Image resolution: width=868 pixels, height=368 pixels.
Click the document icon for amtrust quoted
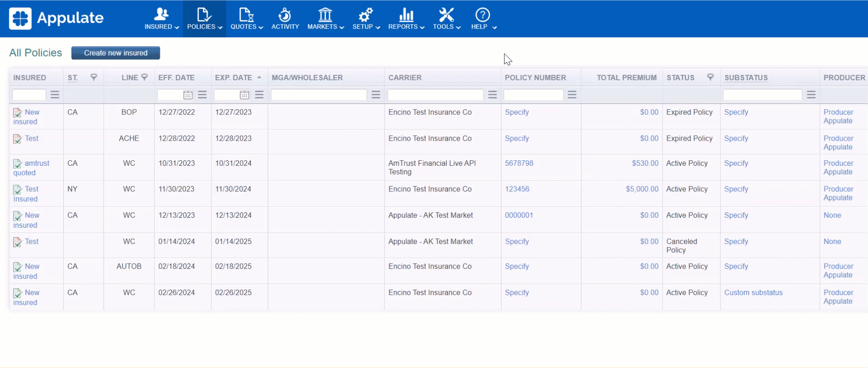pos(17,164)
